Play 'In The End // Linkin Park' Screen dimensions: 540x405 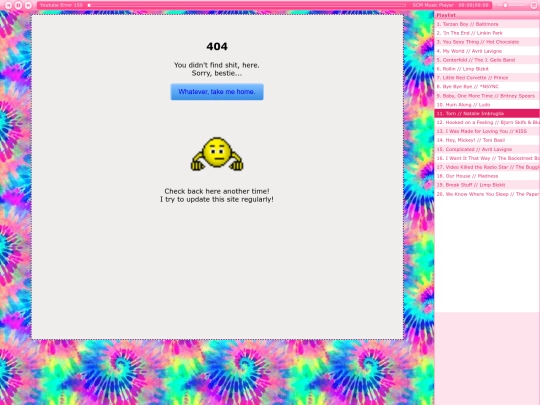pos(487,33)
